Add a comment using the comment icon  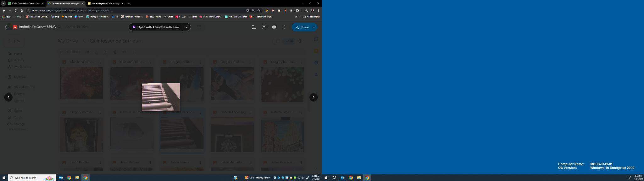click(x=264, y=27)
